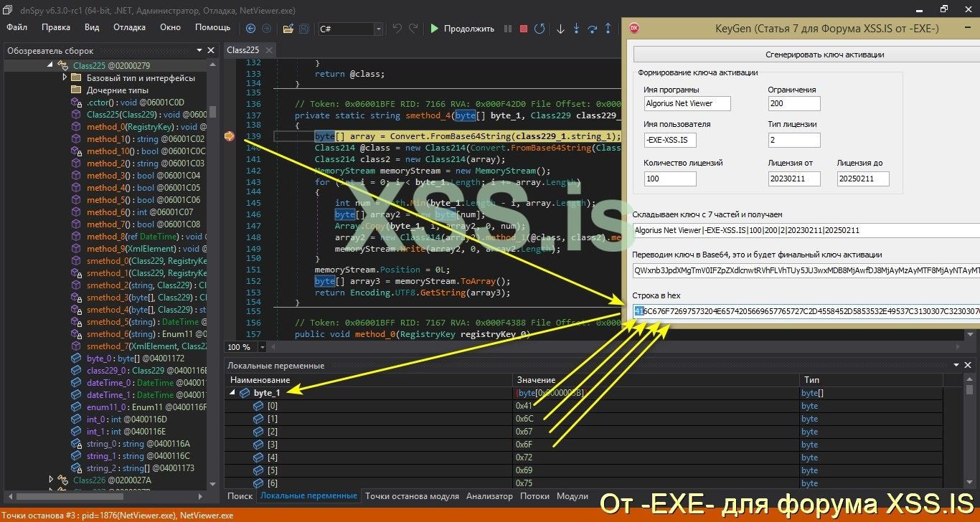The width and height of the screenshot is (980, 522).
Task: Click the open file folder icon
Action: [288, 29]
